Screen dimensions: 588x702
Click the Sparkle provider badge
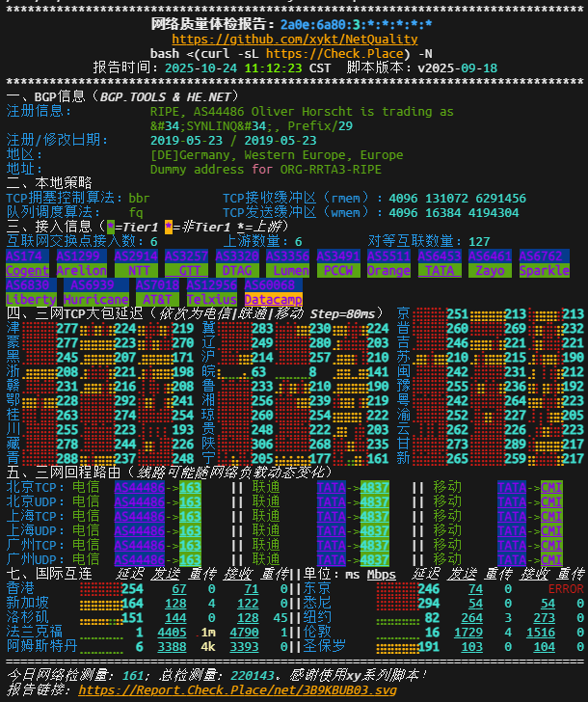pos(544,271)
